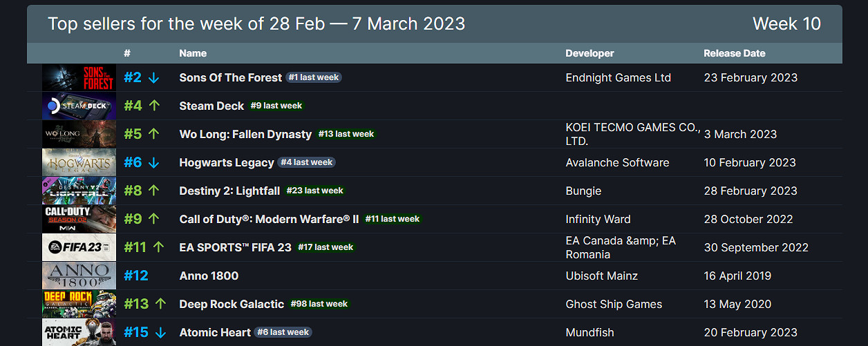Image resolution: width=868 pixels, height=346 pixels.
Task: Click the Hogwarts Legacy game image
Action: point(79,162)
